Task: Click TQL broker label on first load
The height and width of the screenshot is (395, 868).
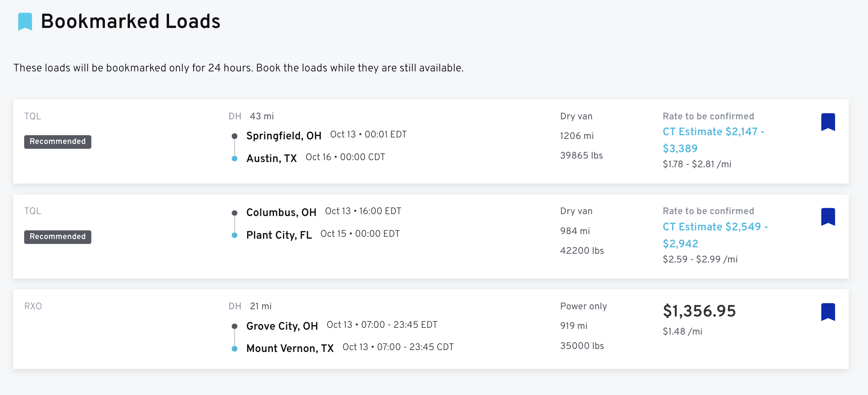Action: tap(33, 116)
